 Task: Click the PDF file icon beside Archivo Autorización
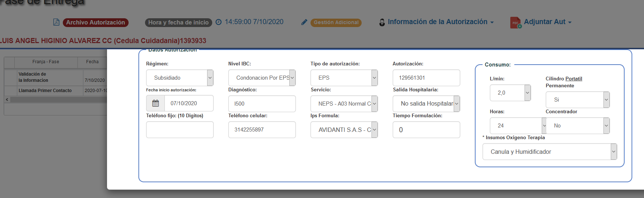(x=56, y=22)
